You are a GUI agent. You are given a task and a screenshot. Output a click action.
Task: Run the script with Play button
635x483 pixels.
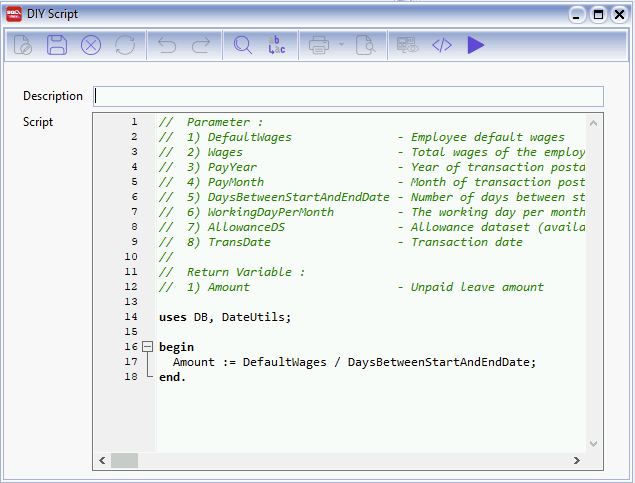tap(476, 45)
